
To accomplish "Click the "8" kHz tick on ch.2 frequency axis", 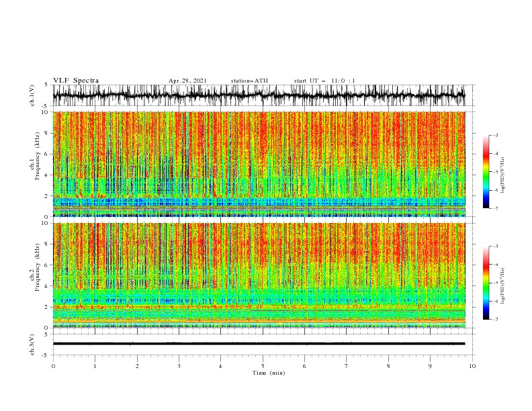I will tap(48, 244).
